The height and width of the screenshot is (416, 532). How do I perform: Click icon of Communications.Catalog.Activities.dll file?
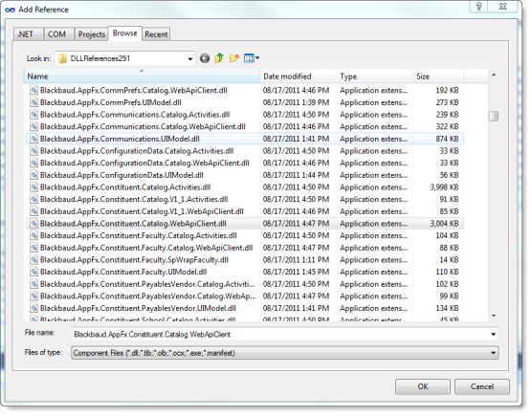pyautogui.click(x=33, y=115)
